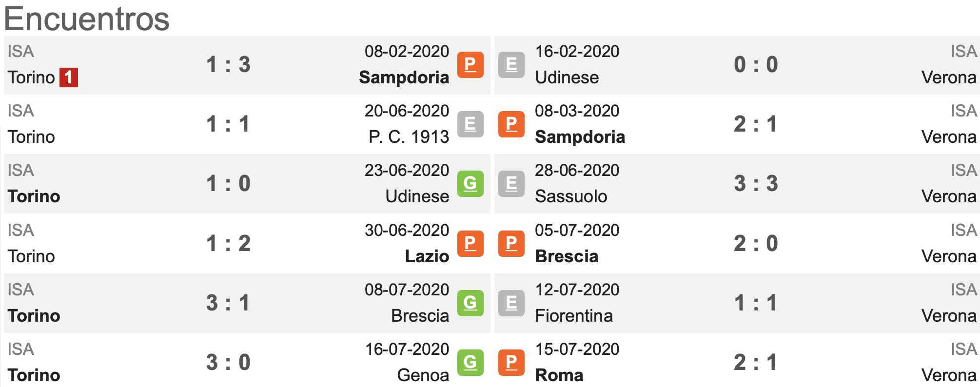Open the 0 : 0 Udinese–Verona score
Viewport: 980px width, 387px height.
[756, 65]
